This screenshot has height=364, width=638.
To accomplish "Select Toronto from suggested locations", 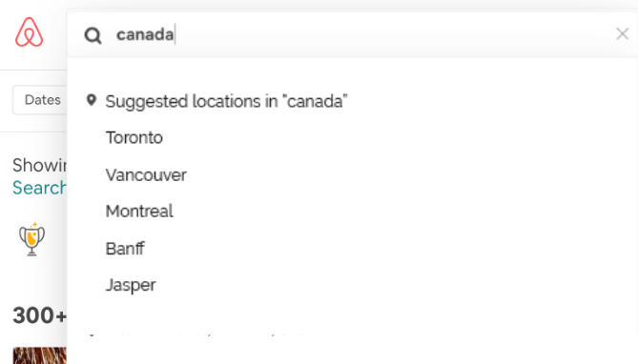I will pyautogui.click(x=134, y=138).
